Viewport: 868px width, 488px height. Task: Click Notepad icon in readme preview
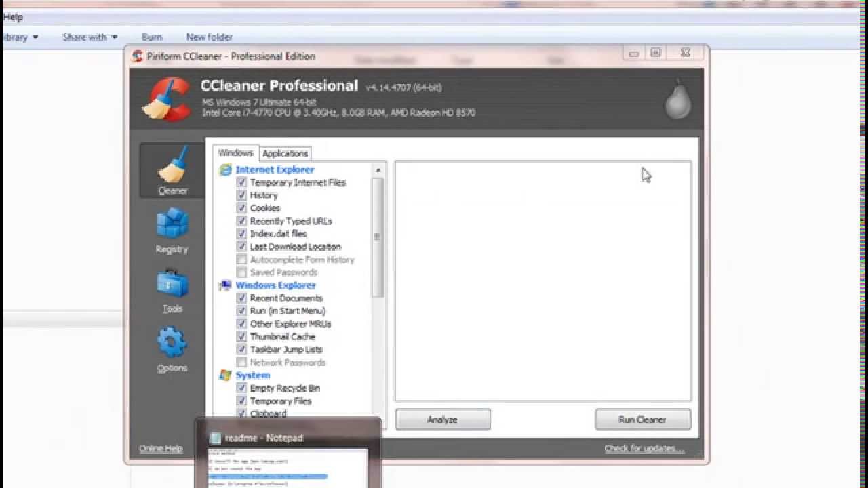(x=216, y=438)
